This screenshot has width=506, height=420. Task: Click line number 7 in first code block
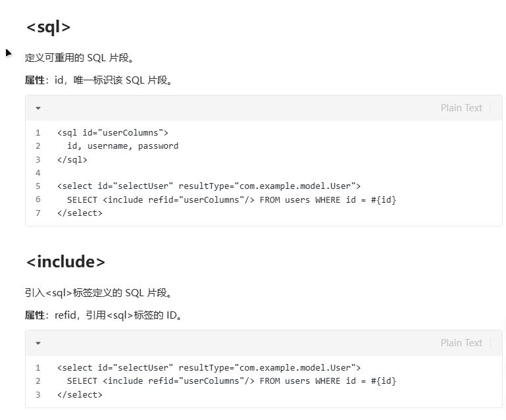(x=38, y=213)
